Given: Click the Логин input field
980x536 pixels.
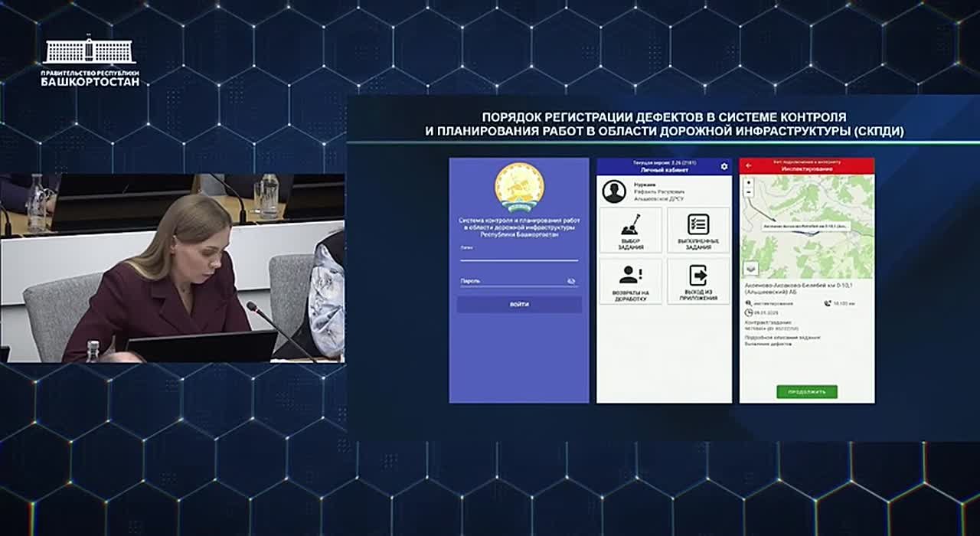Looking at the screenshot, I should pos(518,256).
